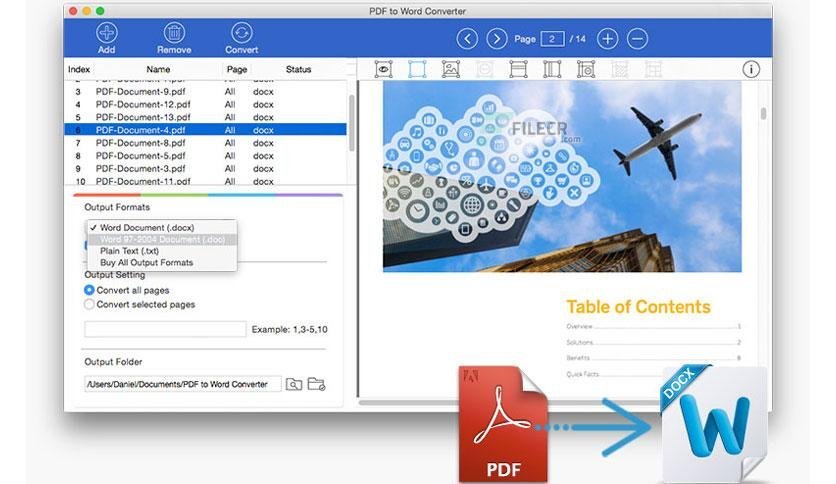Click the red close window button
The height and width of the screenshot is (484, 836).
coord(73,11)
